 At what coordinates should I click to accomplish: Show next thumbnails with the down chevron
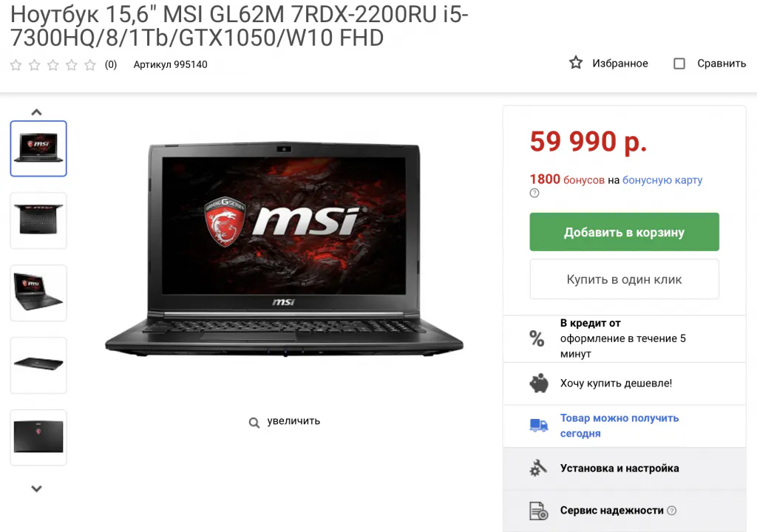[x=37, y=488]
